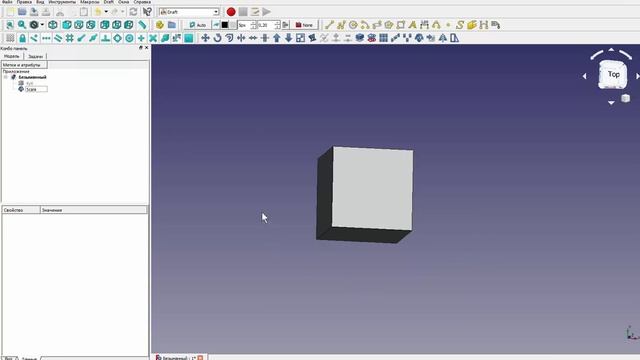Screen dimensions: 640x360
Task: Click the Draft ShapeString S icon
Action: 460,25
